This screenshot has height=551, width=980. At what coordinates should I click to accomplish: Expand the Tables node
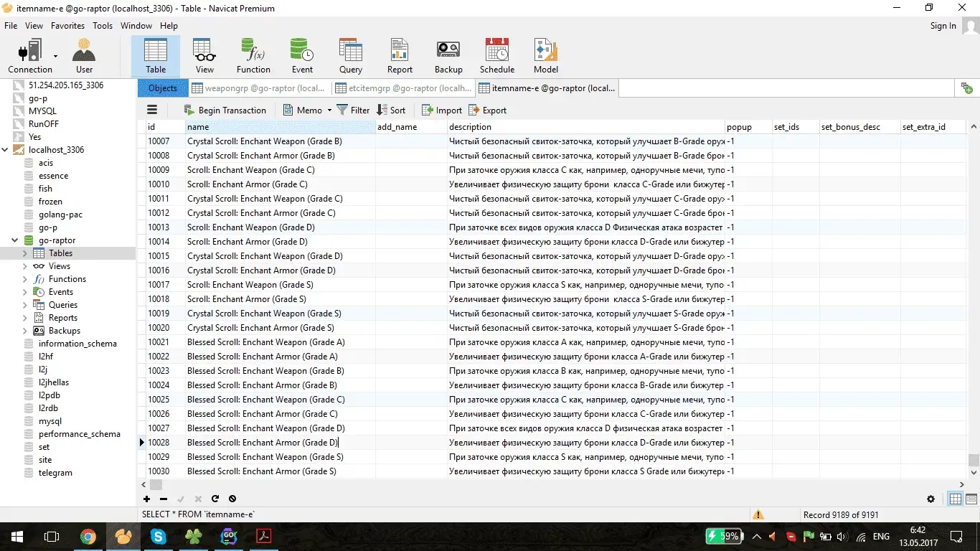25,253
